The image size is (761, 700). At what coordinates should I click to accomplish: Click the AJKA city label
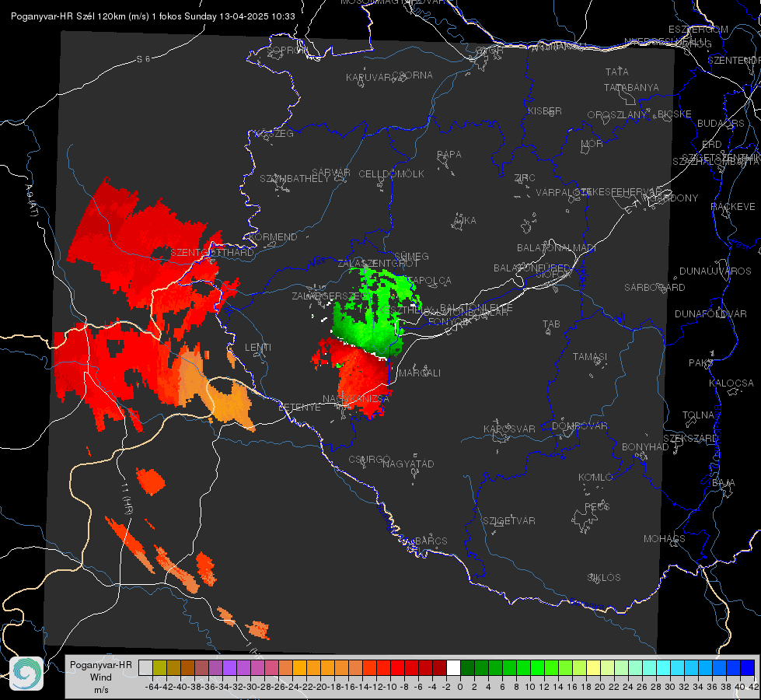tap(464, 221)
